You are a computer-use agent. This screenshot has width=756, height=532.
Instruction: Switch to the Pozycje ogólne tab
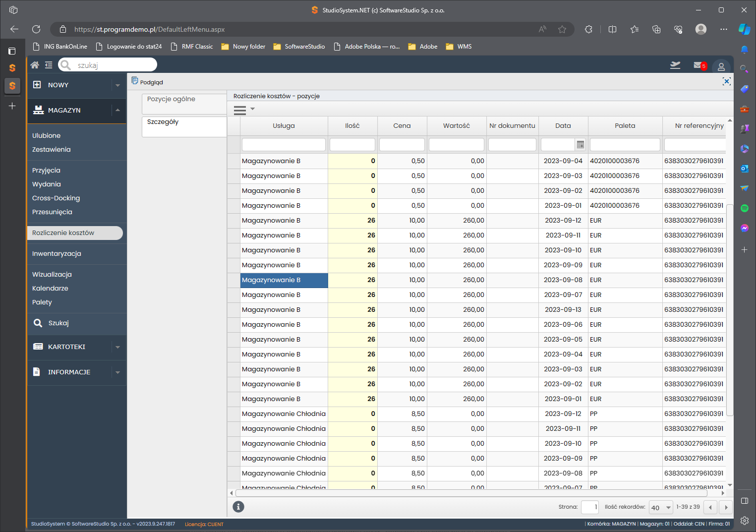(184, 104)
